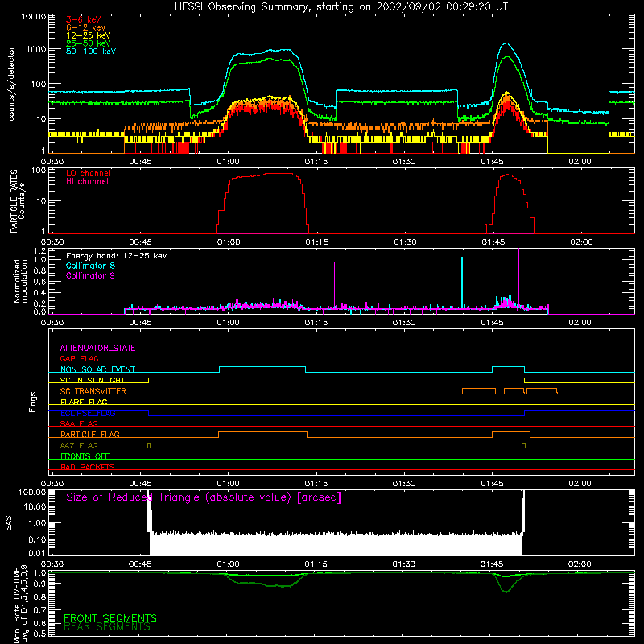Click 00:45 time label under count-rate panel
This screenshot has width=644, height=644.
tap(140, 162)
